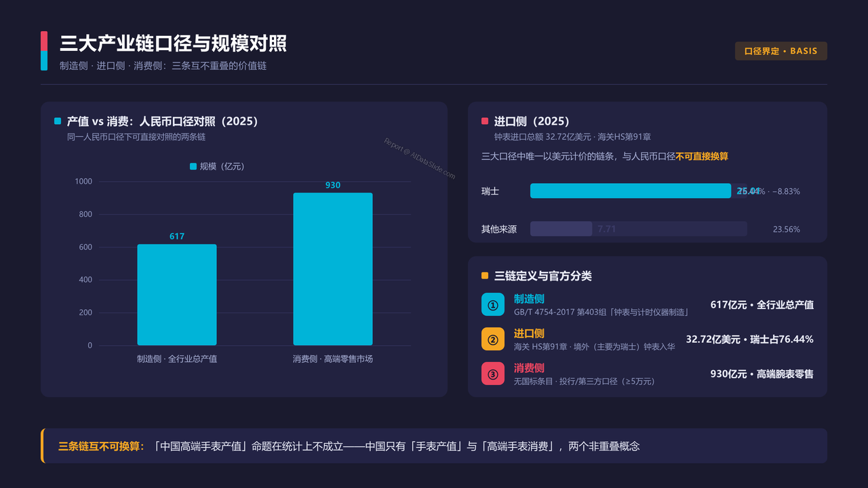Select the numbered ③ icon for 消费侧
The width and height of the screenshot is (868, 488).
(493, 374)
